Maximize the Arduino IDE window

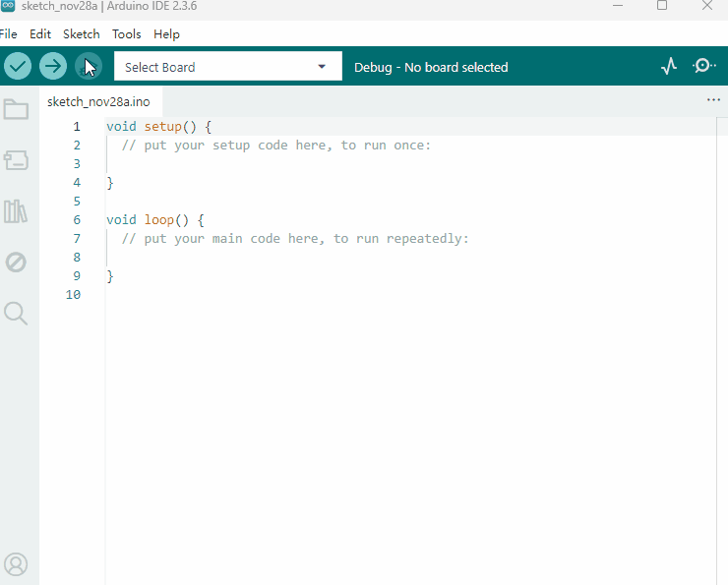(x=662, y=6)
